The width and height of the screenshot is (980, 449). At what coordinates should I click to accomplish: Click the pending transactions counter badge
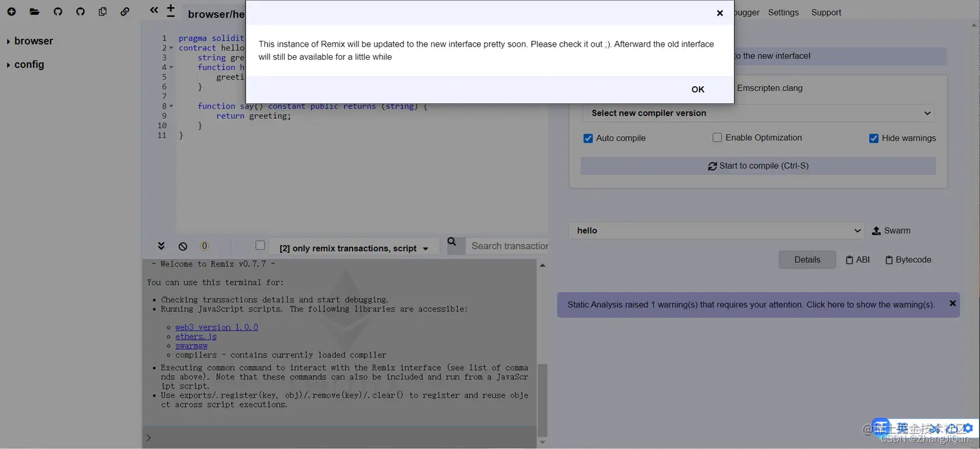(204, 246)
